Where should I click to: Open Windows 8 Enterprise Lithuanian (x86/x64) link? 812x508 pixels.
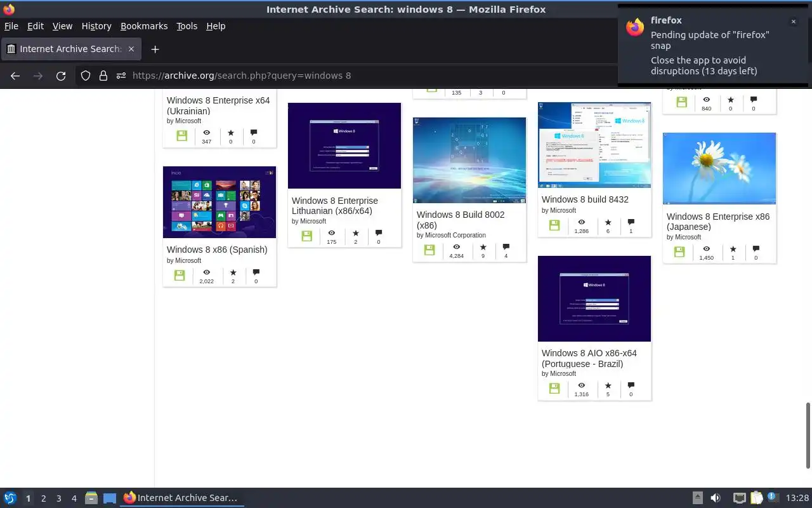[335, 206]
